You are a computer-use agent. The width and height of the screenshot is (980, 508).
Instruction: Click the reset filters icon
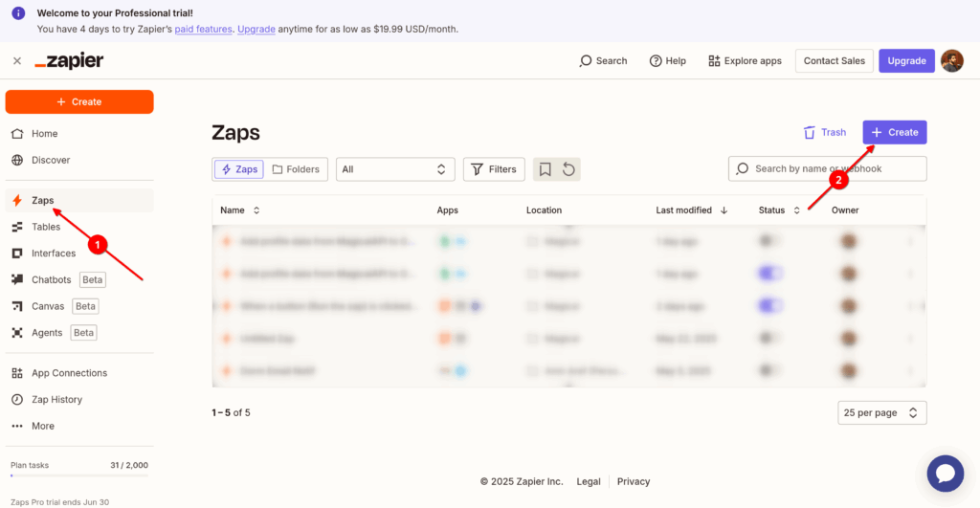pos(568,169)
